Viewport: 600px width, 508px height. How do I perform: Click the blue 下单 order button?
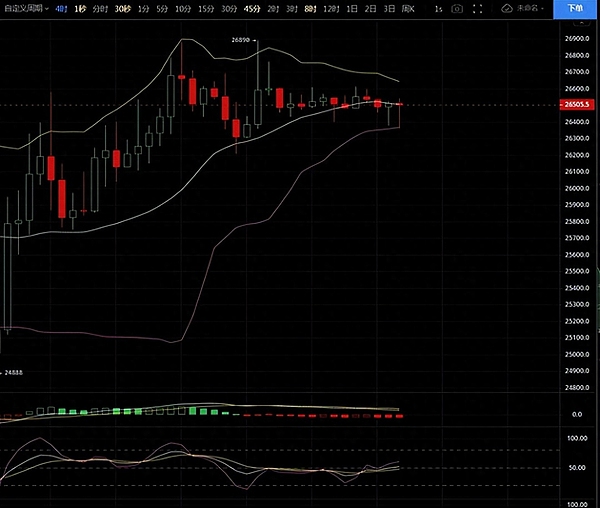tap(573, 8)
